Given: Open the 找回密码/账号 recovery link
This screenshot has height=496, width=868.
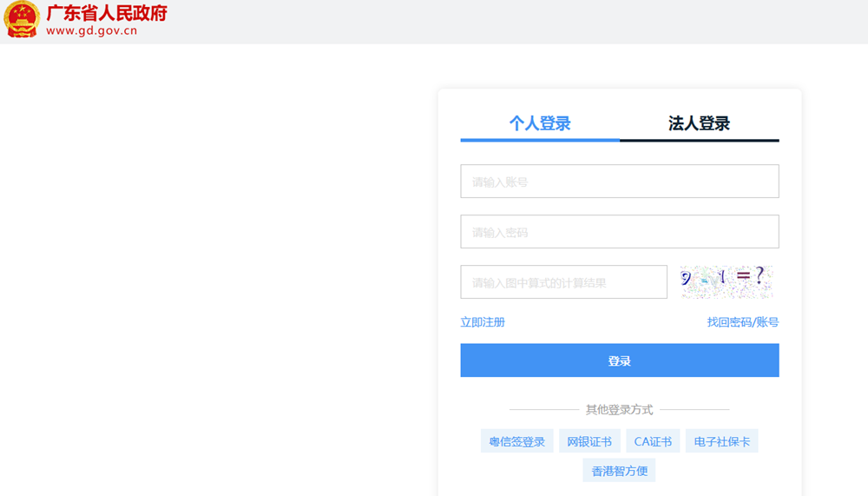Looking at the screenshot, I should 742,322.
